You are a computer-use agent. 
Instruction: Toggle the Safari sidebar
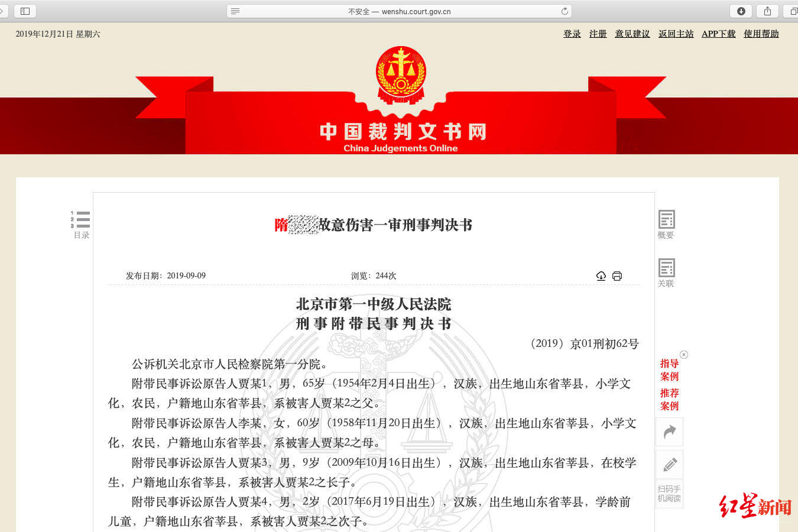point(24,10)
